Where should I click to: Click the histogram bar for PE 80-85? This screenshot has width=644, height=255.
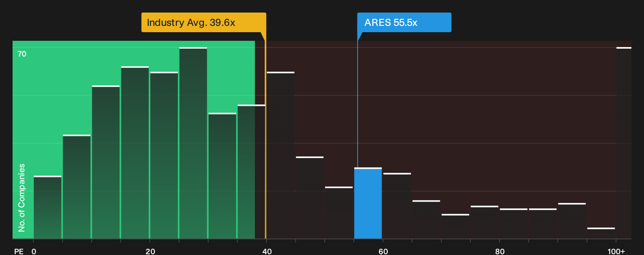(x=514, y=224)
